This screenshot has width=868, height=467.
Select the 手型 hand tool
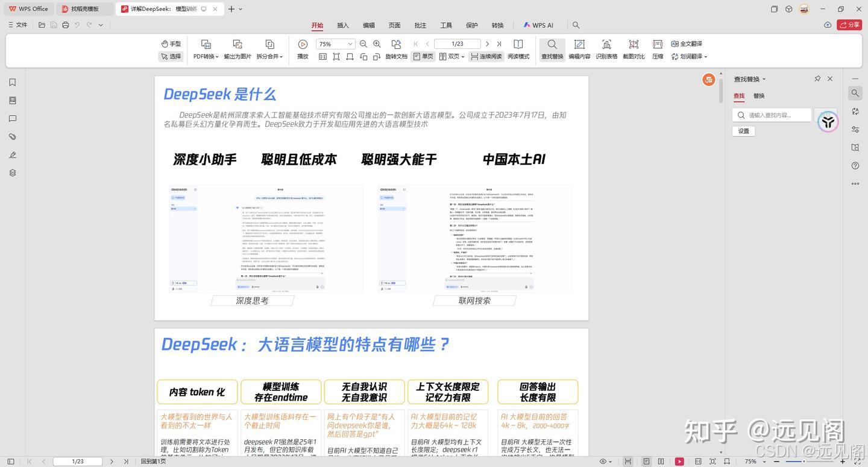171,43
